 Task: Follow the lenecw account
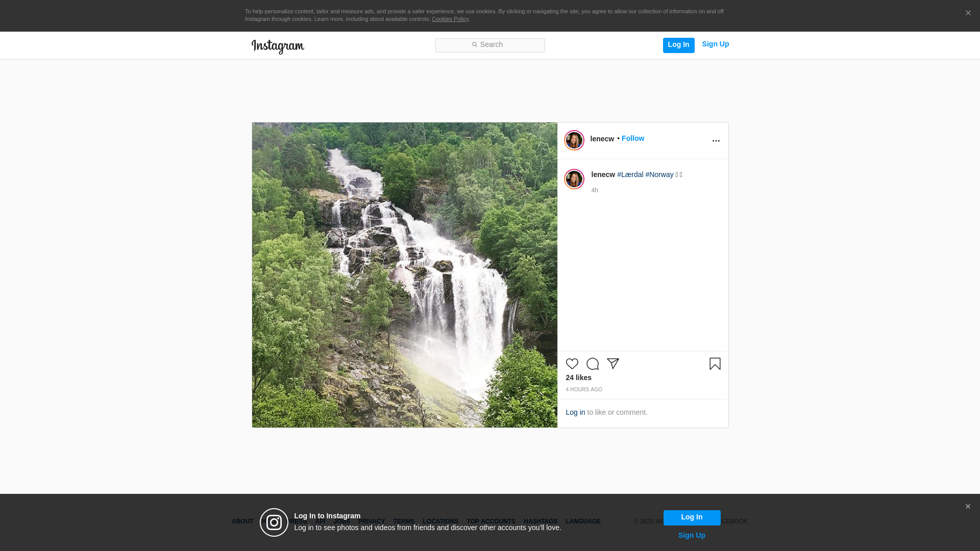(x=633, y=138)
